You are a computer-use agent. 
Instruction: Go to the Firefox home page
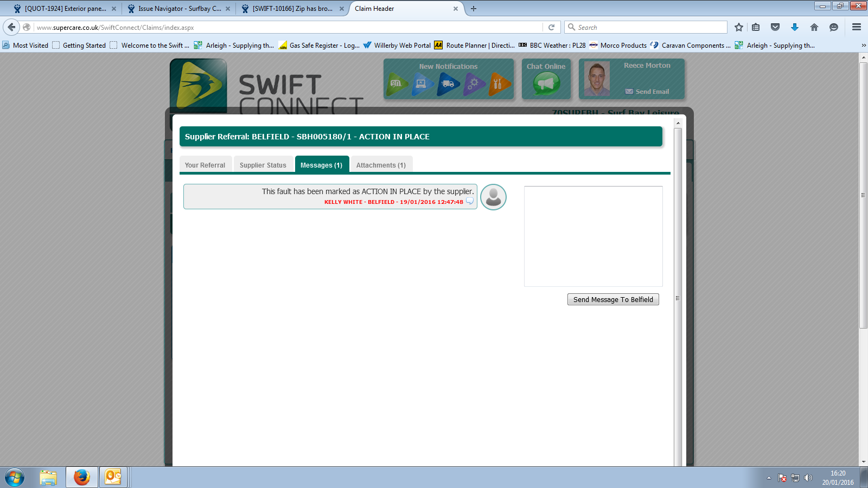(x=814, y=27)
